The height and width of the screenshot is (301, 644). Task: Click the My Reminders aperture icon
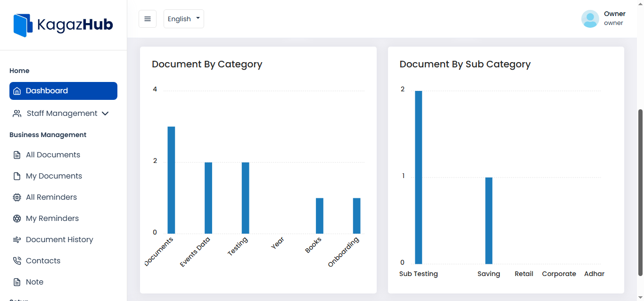[17, 219]
